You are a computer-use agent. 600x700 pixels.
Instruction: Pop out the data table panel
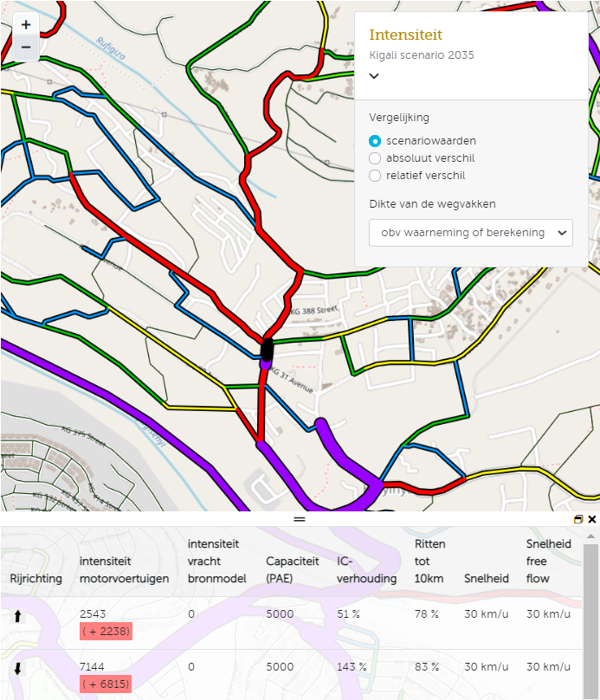coord(578,519)
